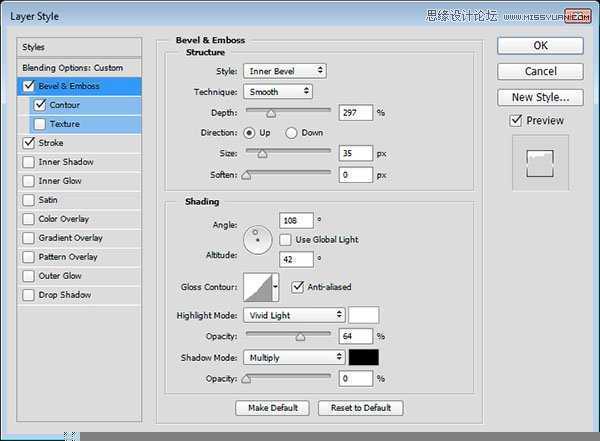Select the Down direction radio button
The height and width of the screenshot is (441, 600).
(x=291, y=133)
